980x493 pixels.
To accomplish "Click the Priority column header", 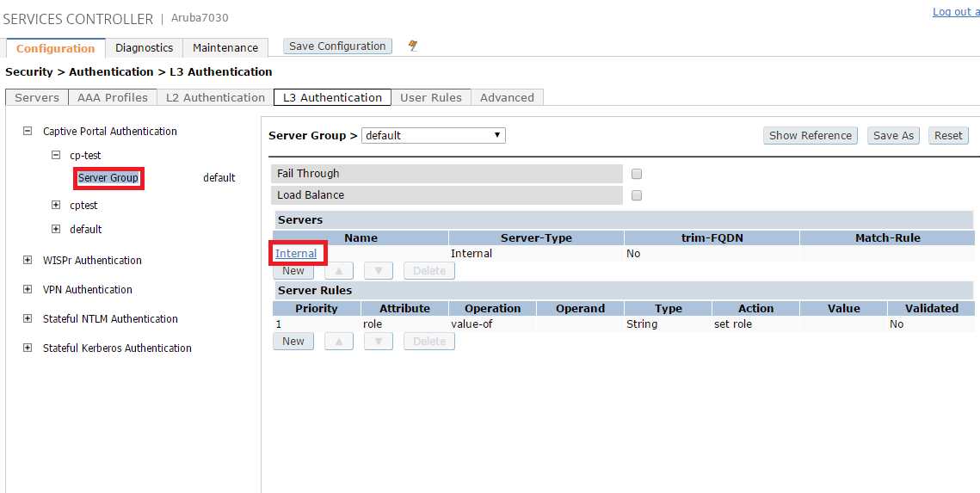I will click(317, 309).
